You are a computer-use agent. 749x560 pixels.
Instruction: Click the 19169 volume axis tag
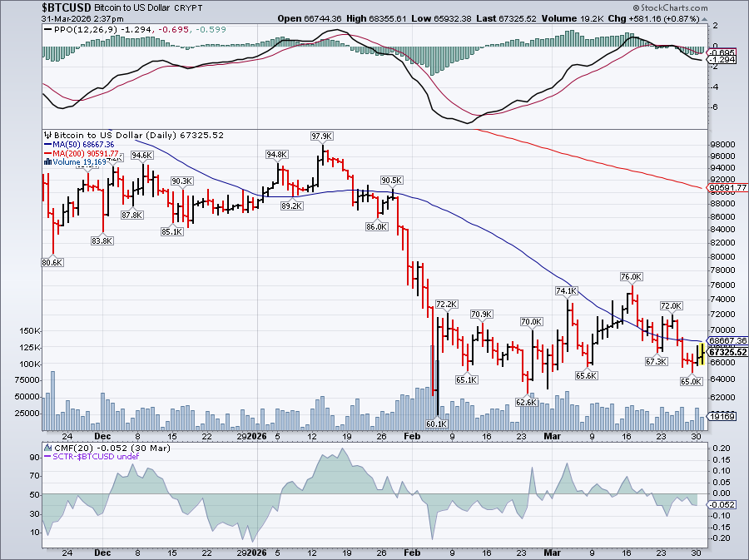pos(721,416)
